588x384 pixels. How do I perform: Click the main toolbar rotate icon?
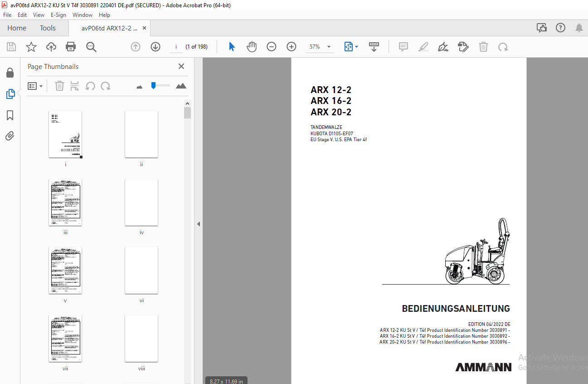(x=503, y=47)
